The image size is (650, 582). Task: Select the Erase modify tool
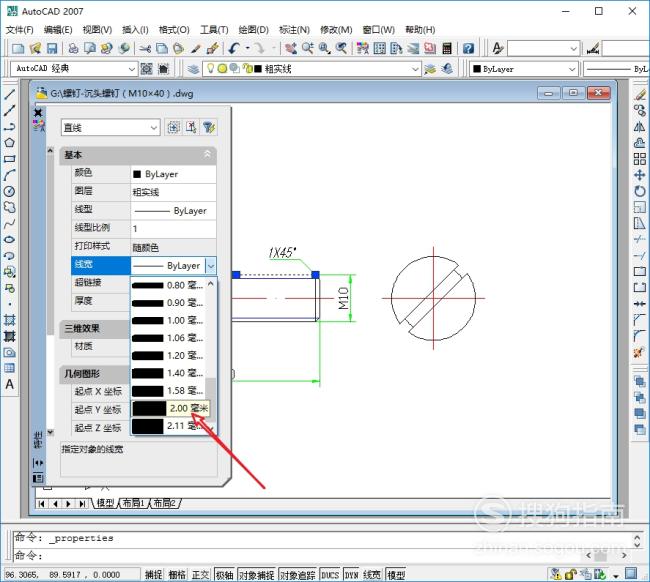(x=640, y=95)
